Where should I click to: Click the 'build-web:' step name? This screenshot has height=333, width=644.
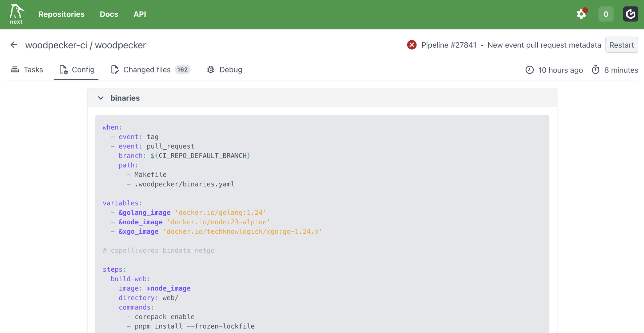130,279
